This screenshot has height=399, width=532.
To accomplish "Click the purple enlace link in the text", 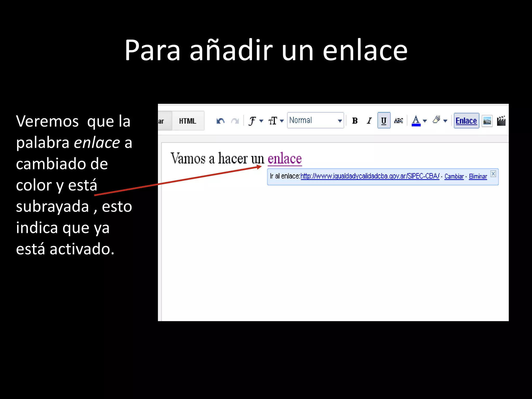I will click(285, 158).
